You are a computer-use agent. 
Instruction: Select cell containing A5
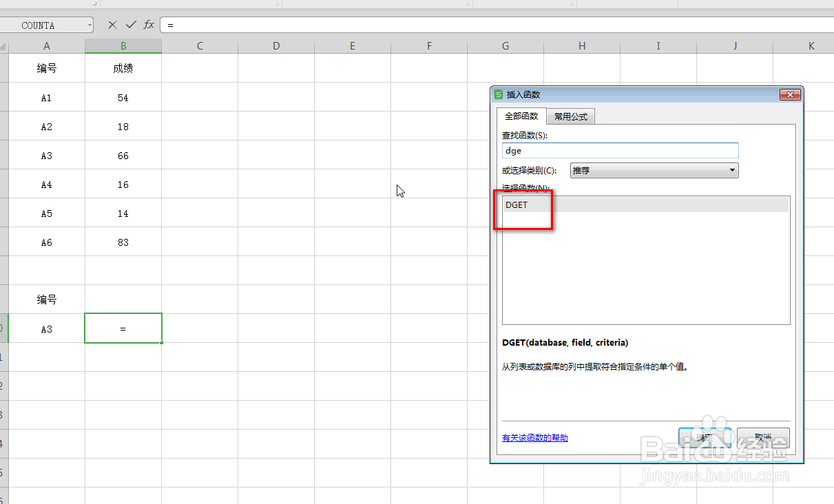point(47,213)
